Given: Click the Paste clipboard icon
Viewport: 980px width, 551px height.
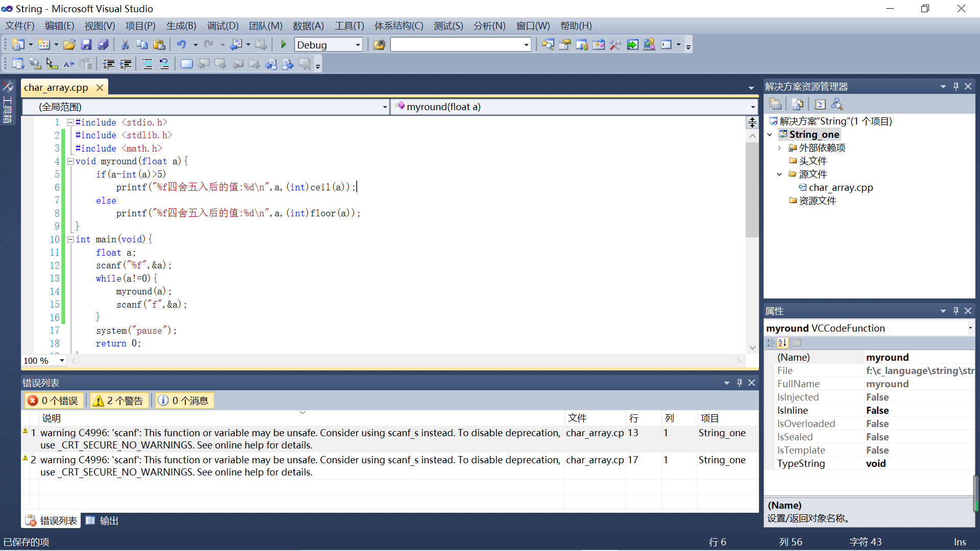Looking at the screenshot, I should (159, 45).
